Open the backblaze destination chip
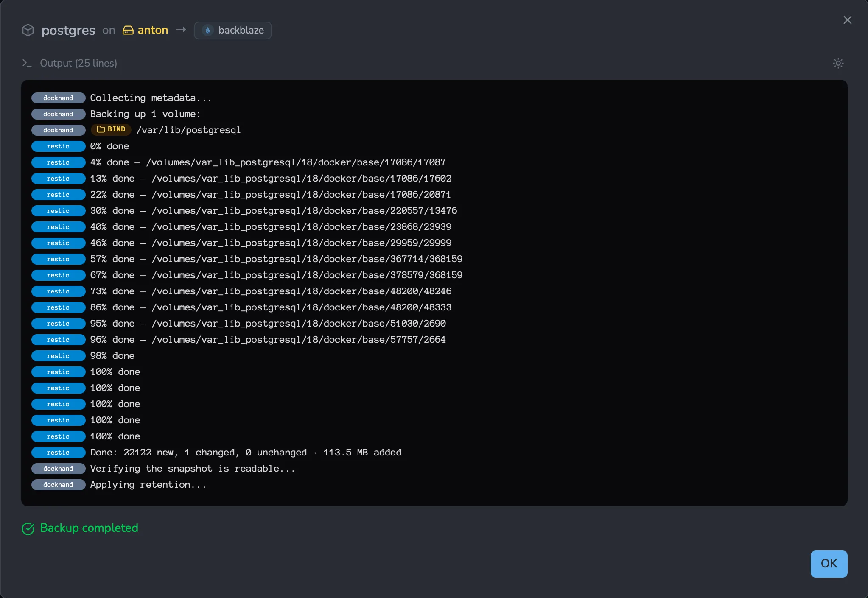The height and width of the screenshot is (598, 868). click(x=233, y=31)
